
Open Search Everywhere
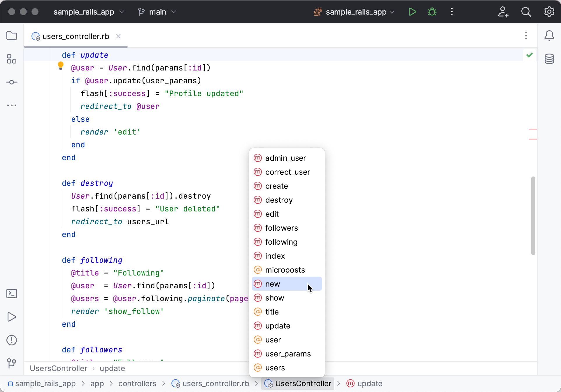pyautogui.click(x=526, y=12)
